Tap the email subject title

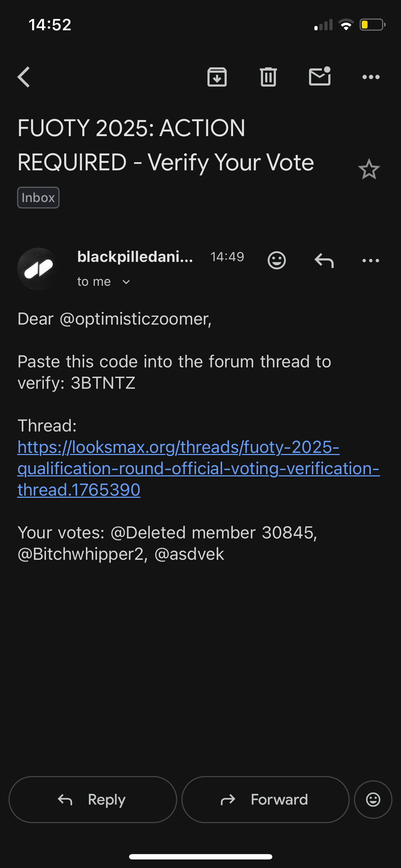click(x=166, y=145)
